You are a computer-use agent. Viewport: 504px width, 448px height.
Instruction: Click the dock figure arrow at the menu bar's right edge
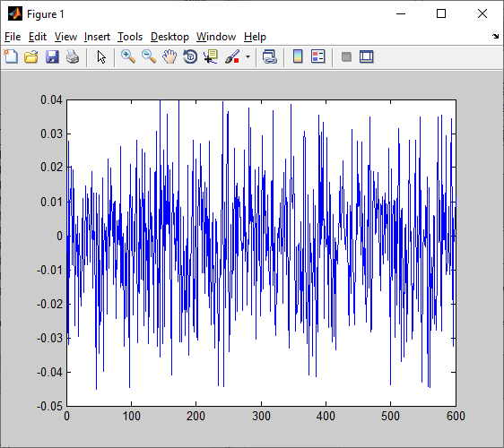tap(496, 37)
